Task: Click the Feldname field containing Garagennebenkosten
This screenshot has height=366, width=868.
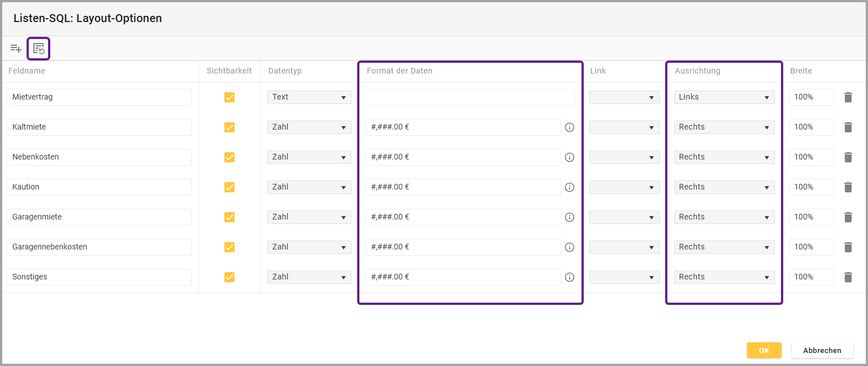Action: [99, 247]
